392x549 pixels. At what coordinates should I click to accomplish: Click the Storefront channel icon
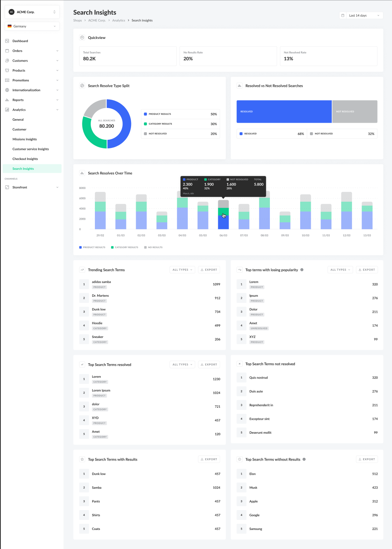(7, 187)
